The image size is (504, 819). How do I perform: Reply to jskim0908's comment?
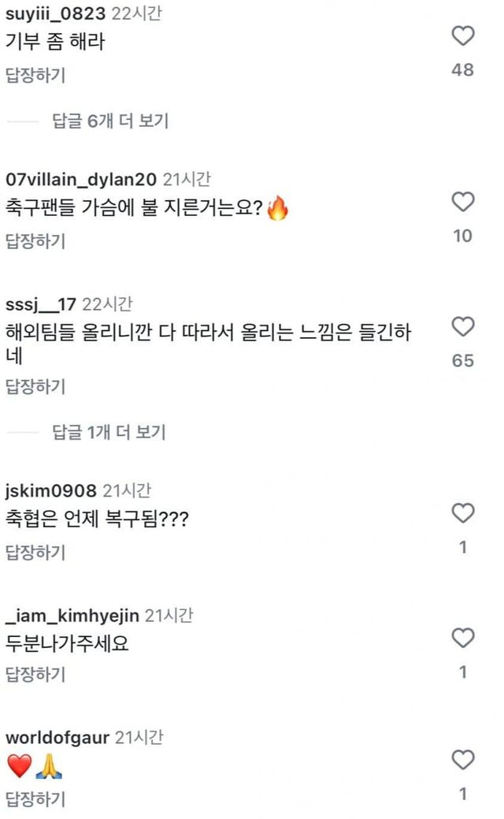click(35, 552)
